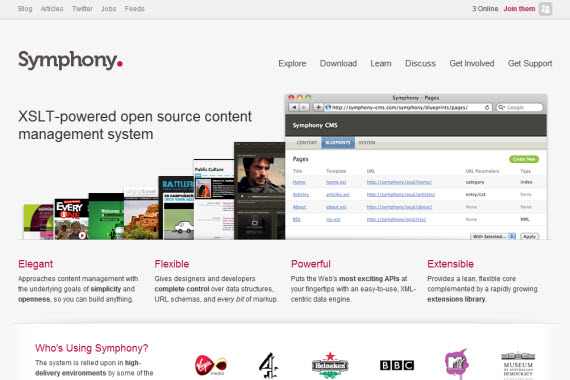Click browser back arrow in Symphony Pages window
The width and height of the screenshot is (570, 380).
294,107
